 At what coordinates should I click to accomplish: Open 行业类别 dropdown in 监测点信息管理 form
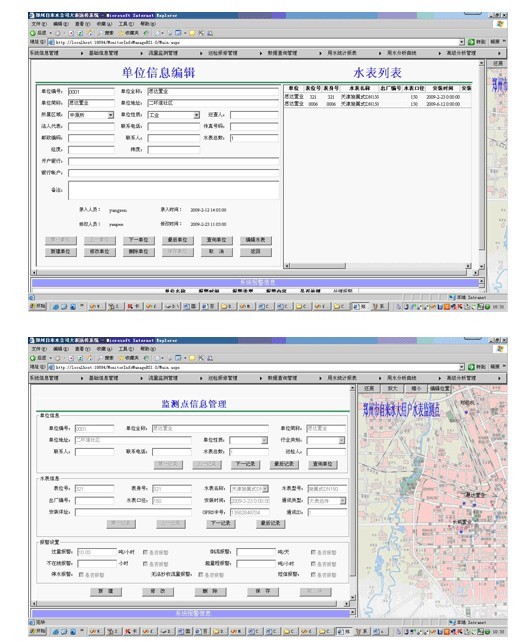pyautogui.click(x=341, y=440)
